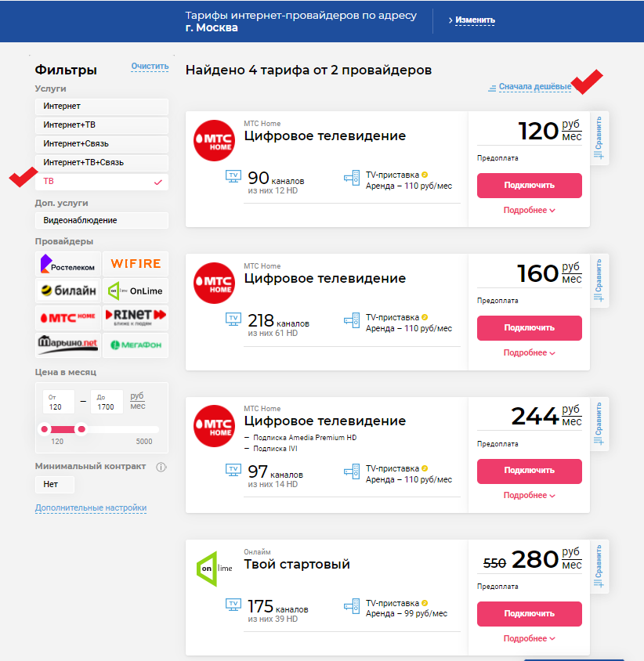This screenshot has width=644, height=661.
Task: Expand Подробнее on Твой стартовый tariff
Action: pos(529,638)
